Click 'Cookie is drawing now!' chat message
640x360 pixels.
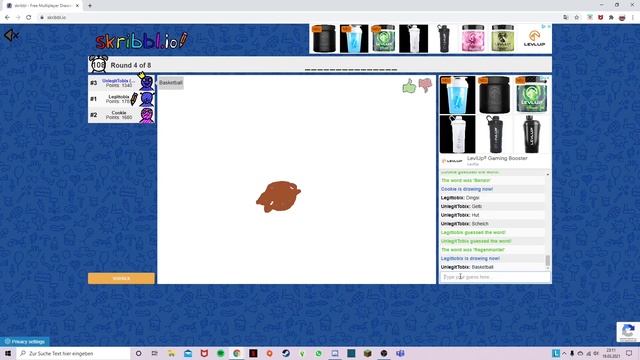click(x=467, y=189)
